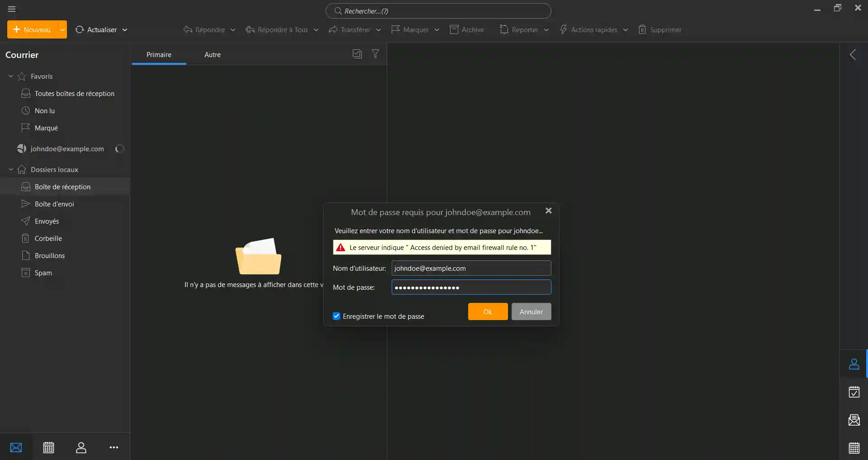Screen dimensions: 868x460
Task: Open the Répondre dropdown arrow
Action: (232, 29)
